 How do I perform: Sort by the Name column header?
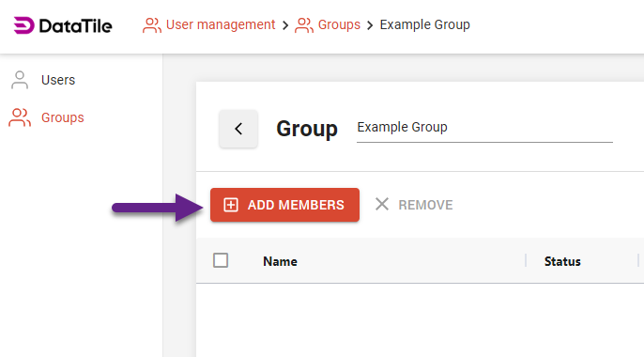[280, 261]
